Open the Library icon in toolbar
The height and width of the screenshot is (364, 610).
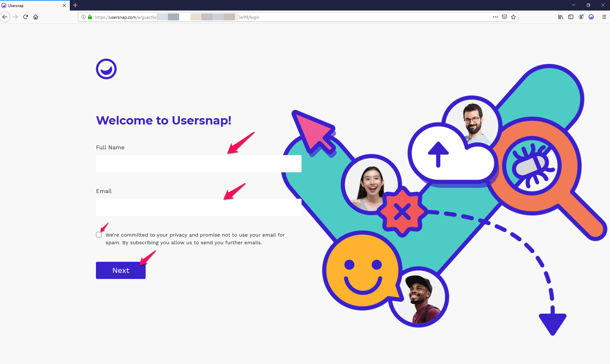[561, 17]
